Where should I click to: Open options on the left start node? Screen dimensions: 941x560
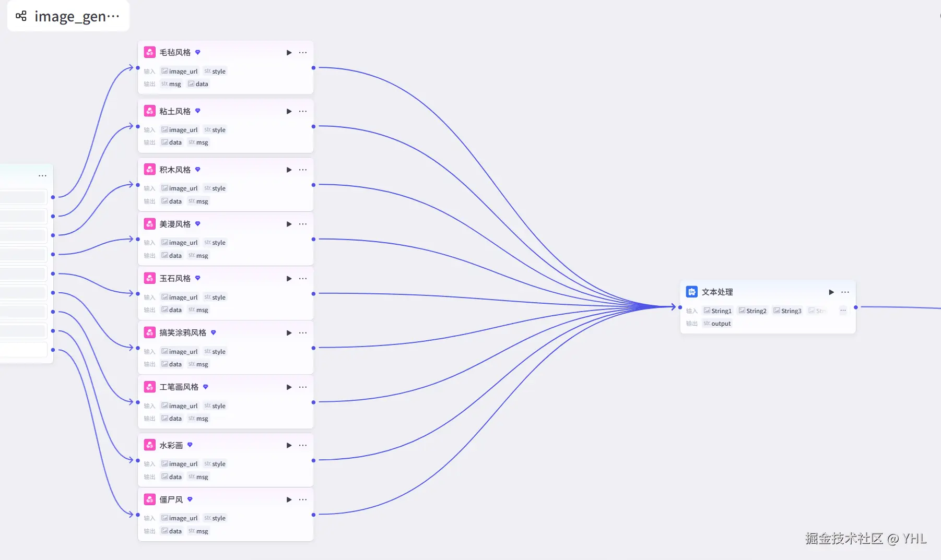(x=43, y=176)
